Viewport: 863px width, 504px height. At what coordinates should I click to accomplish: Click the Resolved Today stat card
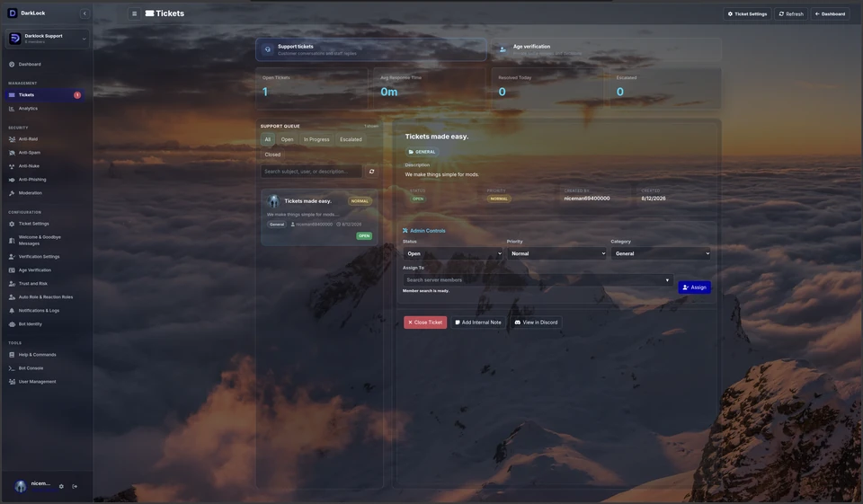tap(547, 88)
